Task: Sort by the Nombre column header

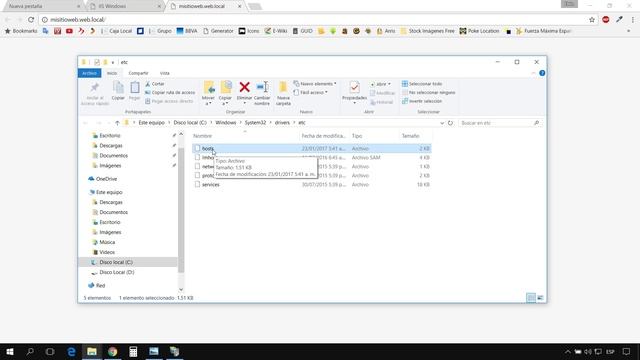Action: point(245,136)
